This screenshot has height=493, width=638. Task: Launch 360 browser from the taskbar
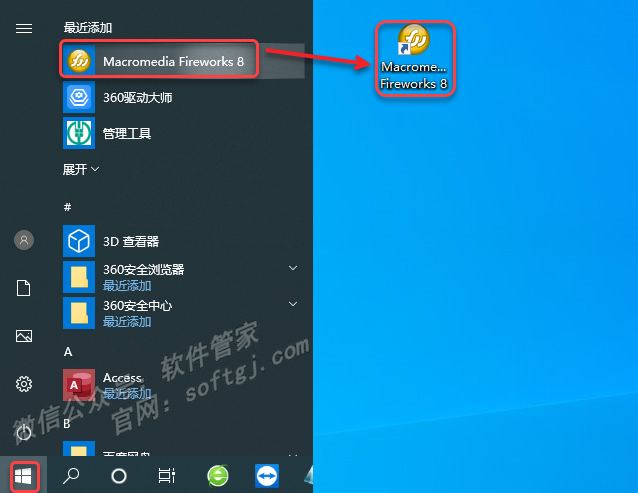218,476
